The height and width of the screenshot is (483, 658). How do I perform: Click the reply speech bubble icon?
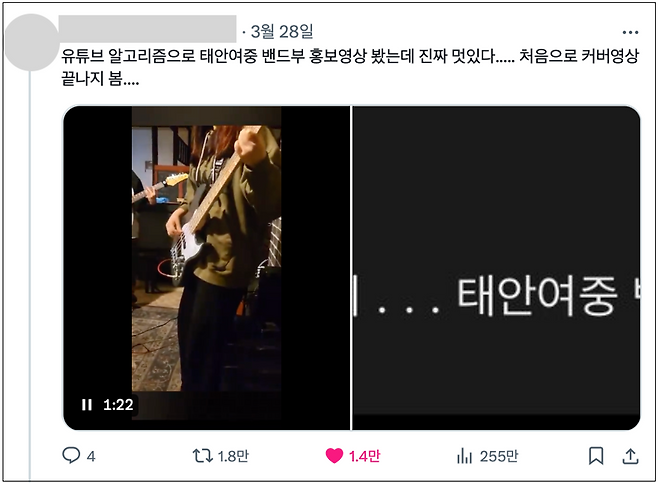pos(71,455)
